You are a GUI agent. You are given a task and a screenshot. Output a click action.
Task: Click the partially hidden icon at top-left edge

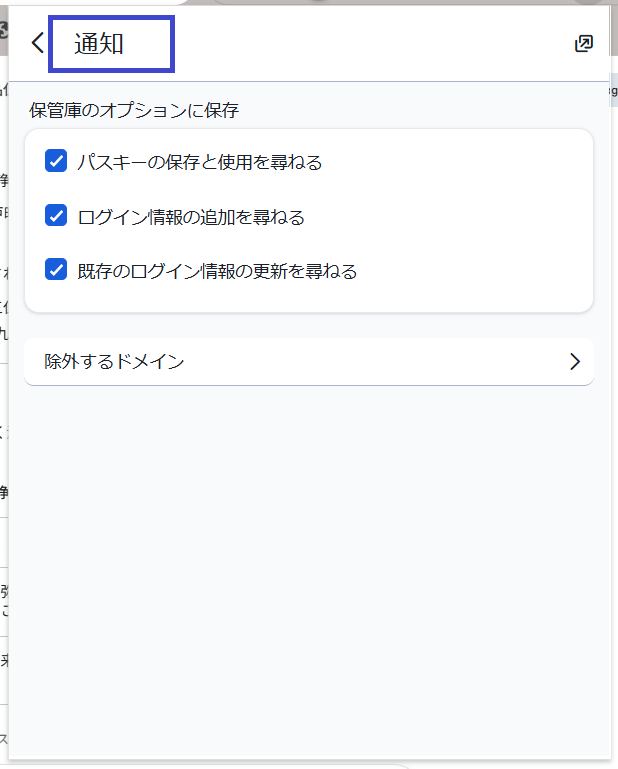click(4, 30)
